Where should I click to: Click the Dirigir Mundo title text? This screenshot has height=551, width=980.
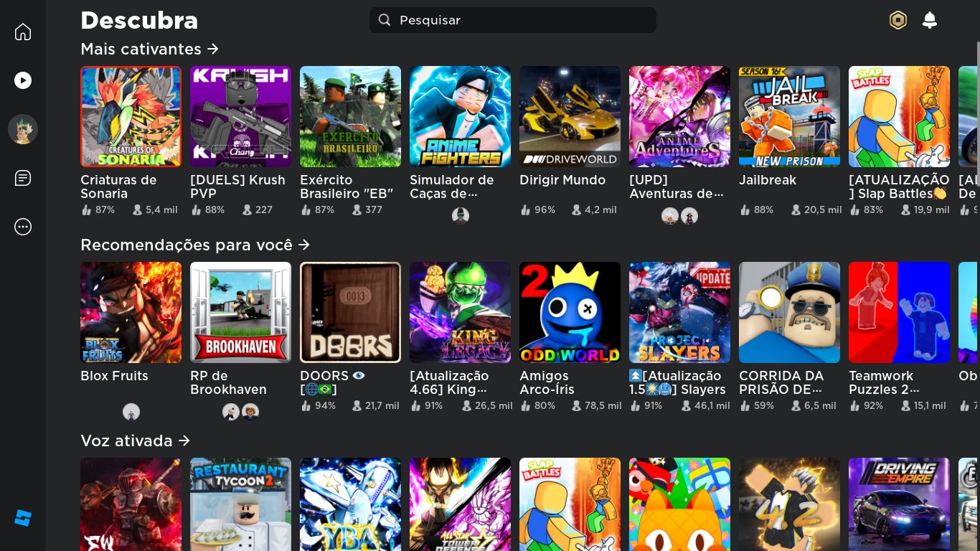[562, 180]
